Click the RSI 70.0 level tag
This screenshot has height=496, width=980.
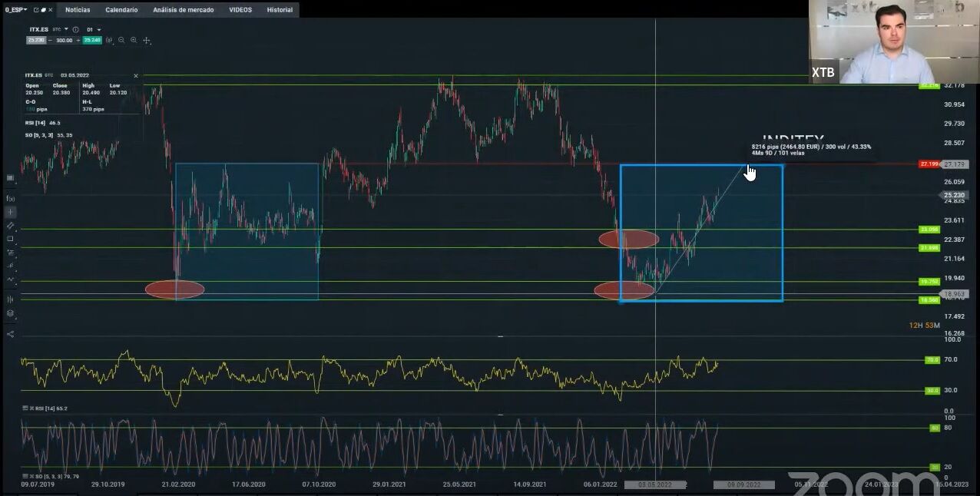pyautogui.click(x=932, y=359)
